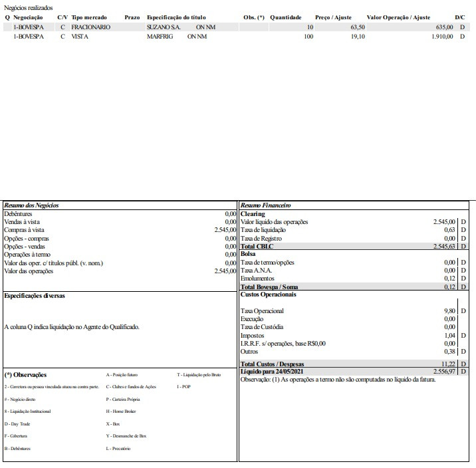
Task: Click the Negócios realizados heading
Action: coord(28,8)
